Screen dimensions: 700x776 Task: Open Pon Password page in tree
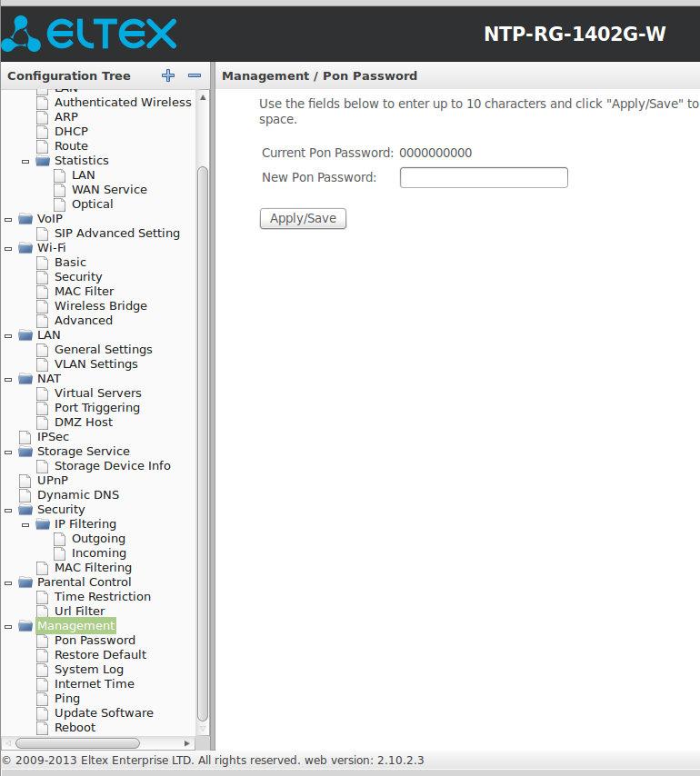pyautogui.click(x=95, y=641)
